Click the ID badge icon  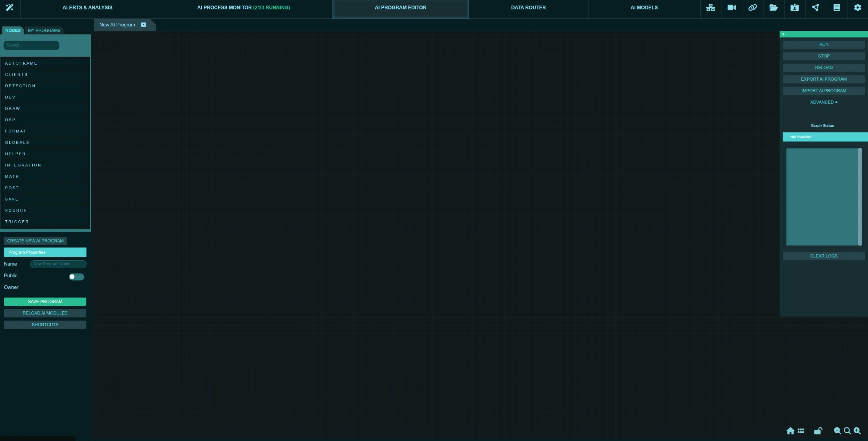click(x=794, y=8)
